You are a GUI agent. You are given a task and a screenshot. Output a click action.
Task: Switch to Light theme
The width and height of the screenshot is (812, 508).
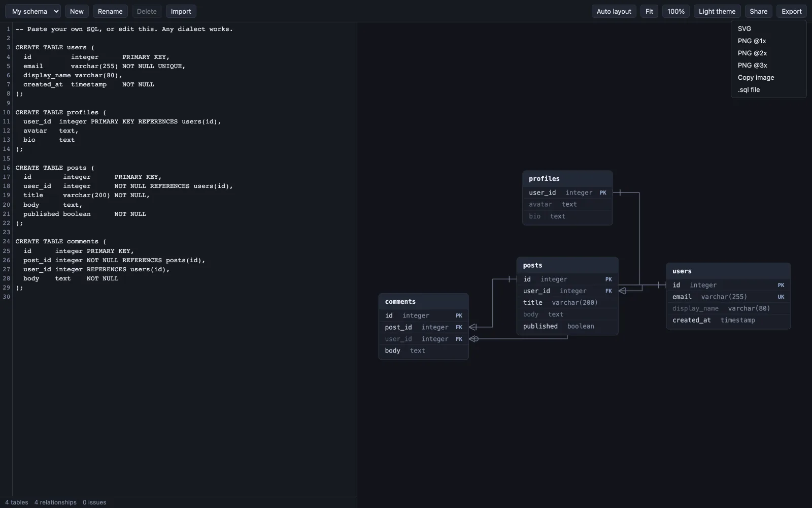[717, 11]
